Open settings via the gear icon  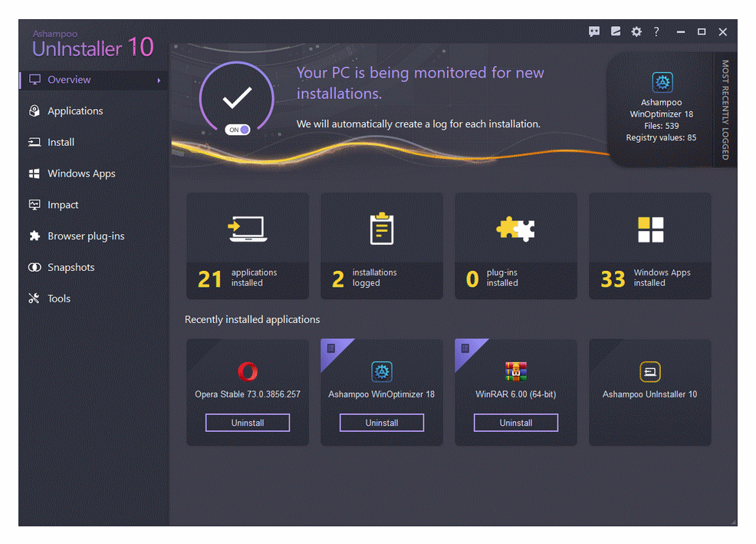click(636, 32)
